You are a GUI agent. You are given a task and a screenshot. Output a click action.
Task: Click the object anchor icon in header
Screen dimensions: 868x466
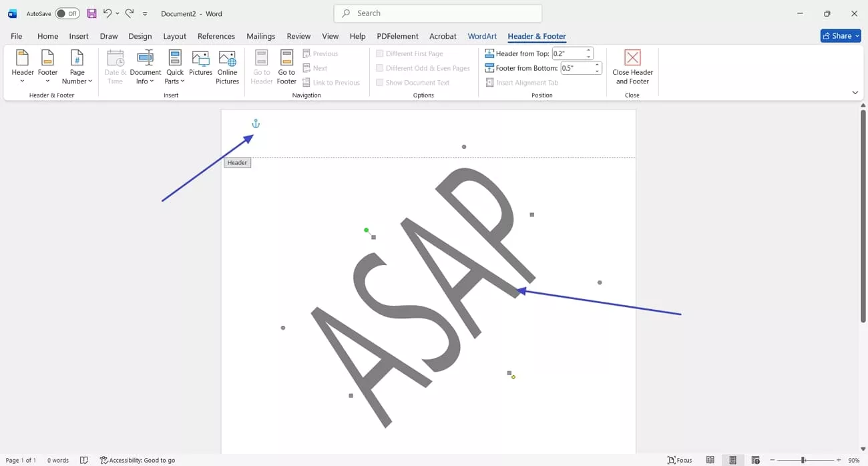click(255, 124)
